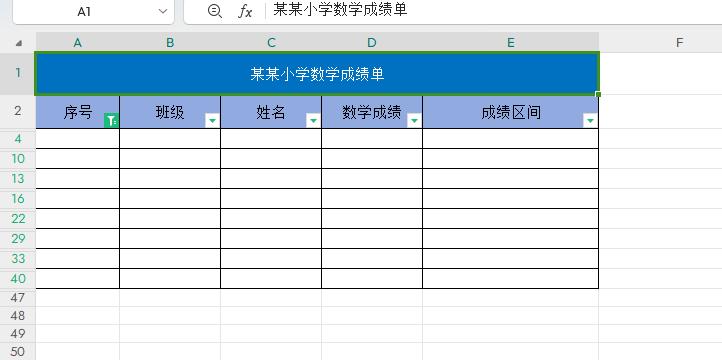This screenshot has width=722, height=360.
Task: Expand the Name Box dropdown arrow
Action: pyautogui.click(x=163, y=12)
